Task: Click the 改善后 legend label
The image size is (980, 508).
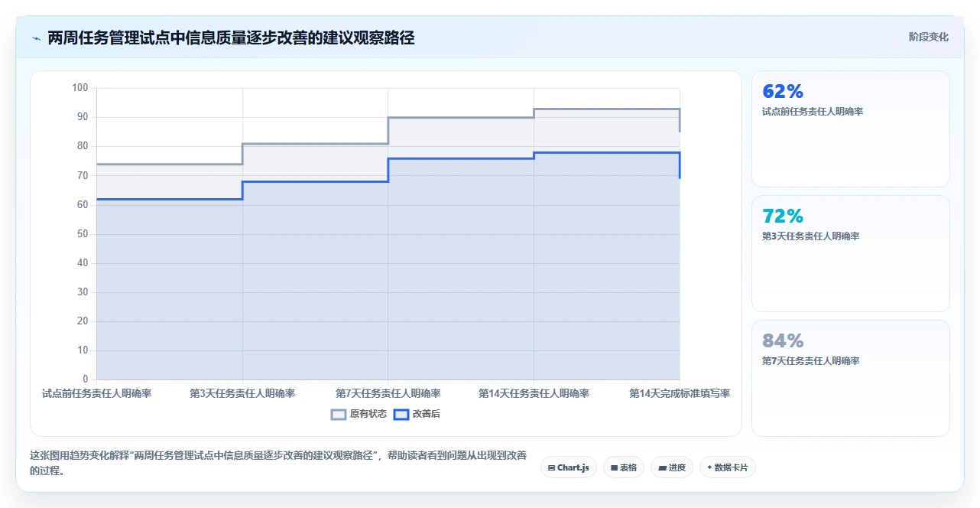Action: [x=427, y=414]
